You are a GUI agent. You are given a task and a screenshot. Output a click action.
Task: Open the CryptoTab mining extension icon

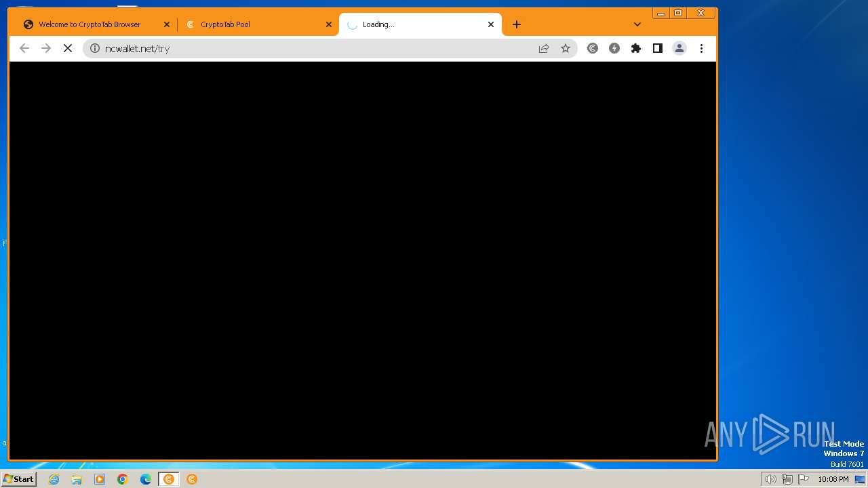coord(593,48)
